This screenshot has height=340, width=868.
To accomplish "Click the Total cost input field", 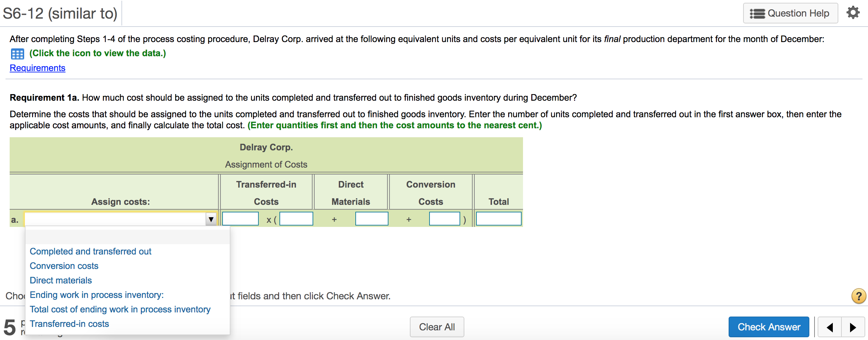I will point(499,219).
